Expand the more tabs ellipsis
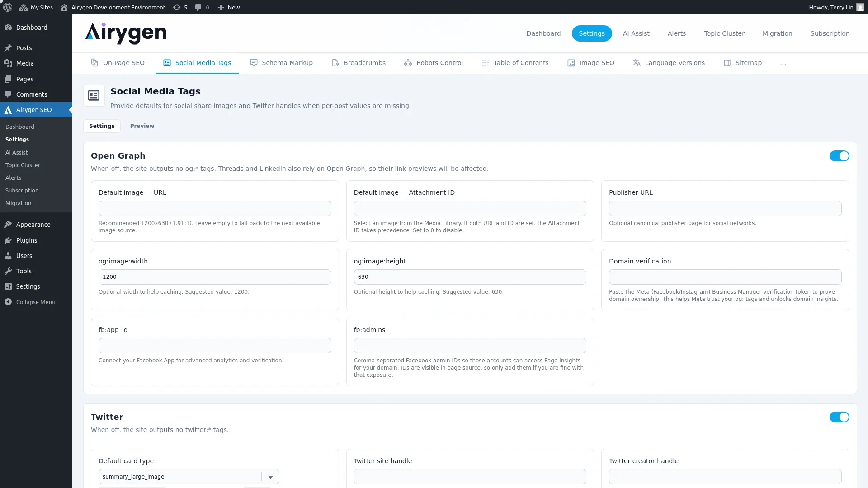868x488 pixels. tap(783, 63)
